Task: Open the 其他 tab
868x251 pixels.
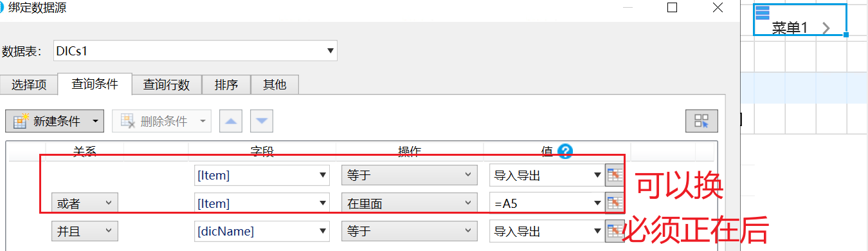Action: click(275, 84)
